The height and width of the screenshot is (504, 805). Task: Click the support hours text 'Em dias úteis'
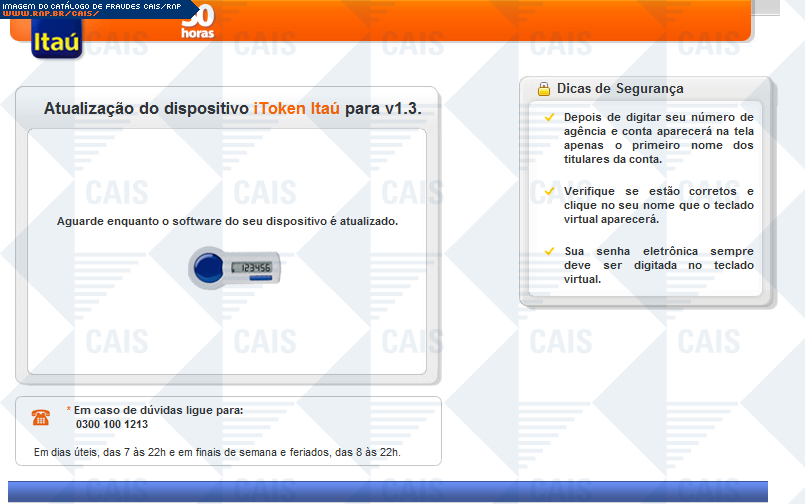click(x=217, y=453)
